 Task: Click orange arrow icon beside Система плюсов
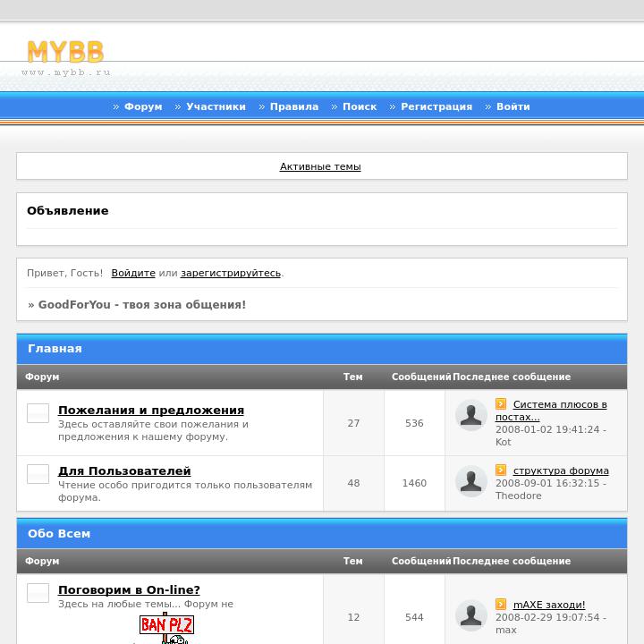point(501,403)
